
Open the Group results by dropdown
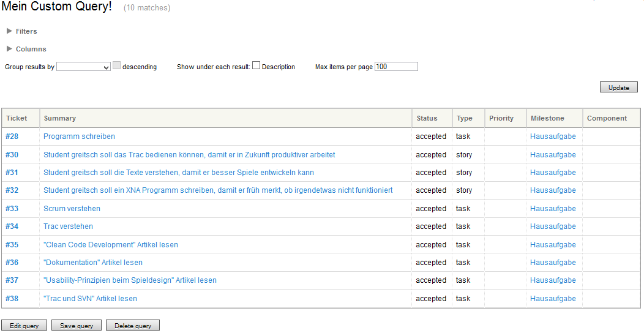click(83, 67)
